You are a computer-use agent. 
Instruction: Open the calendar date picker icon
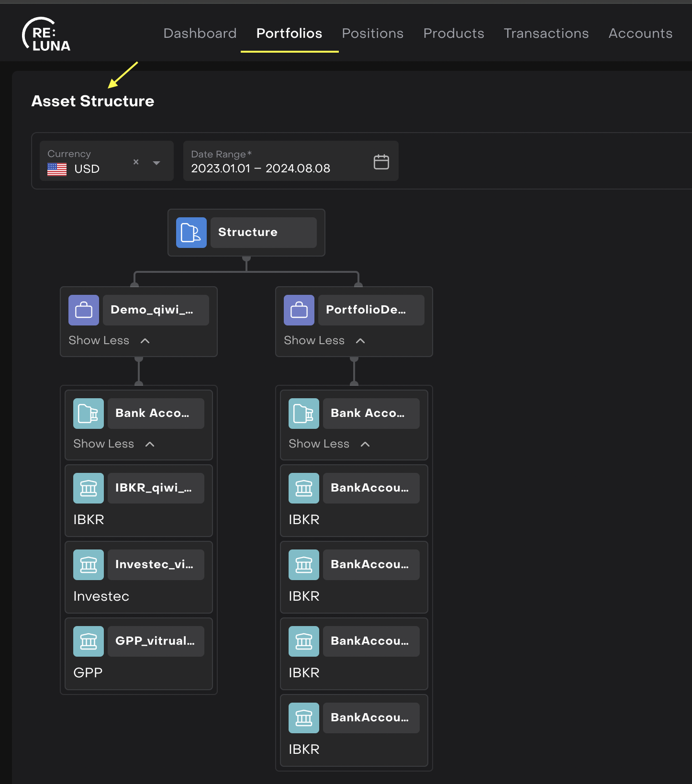(x=381, y=162)
